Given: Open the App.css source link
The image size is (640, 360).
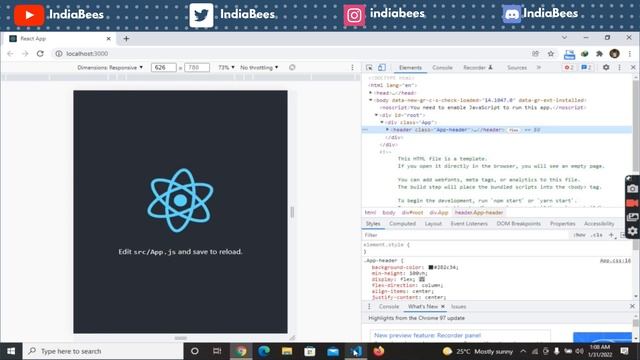Looking at the screenshot, I should point(615,260).
